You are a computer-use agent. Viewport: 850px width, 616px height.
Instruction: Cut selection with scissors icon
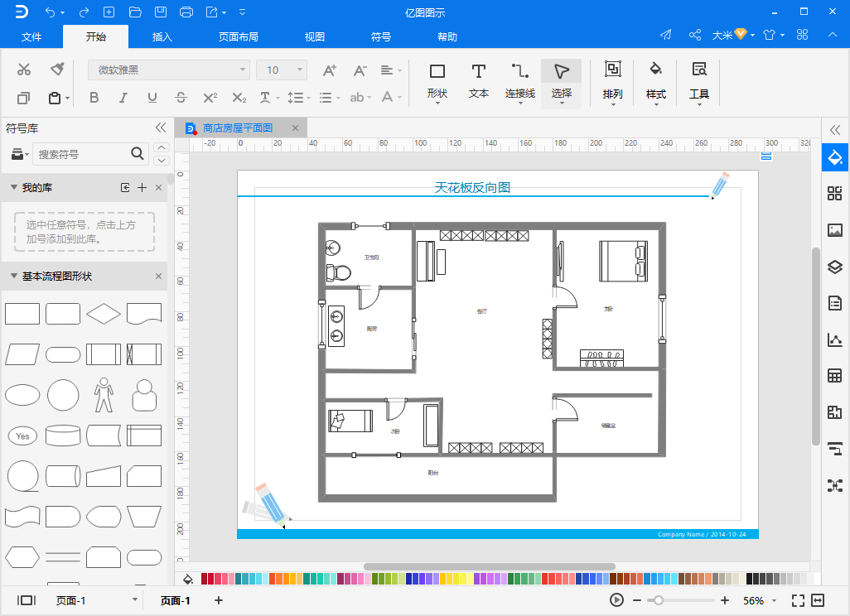point(24,70)
